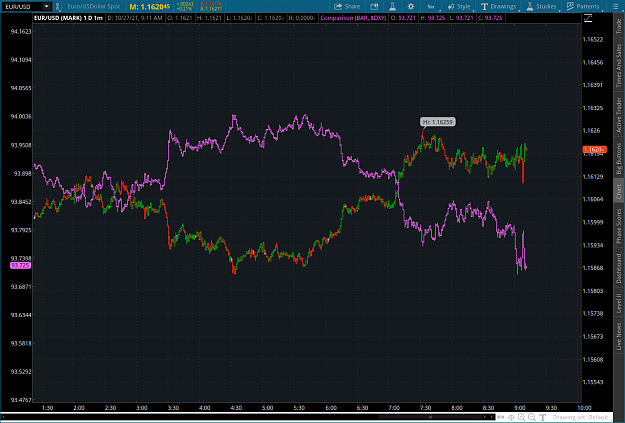The image size is (625, 423).
Task: Click the O: 93.721 comparison open value
Action: point(404,18)
